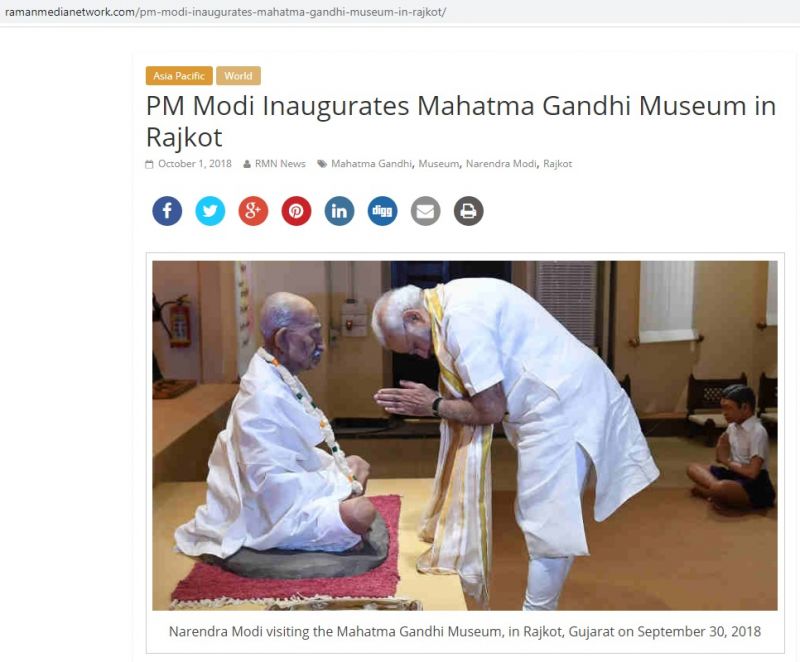Share the article on Facebook
800x662 pixels.
167,211
